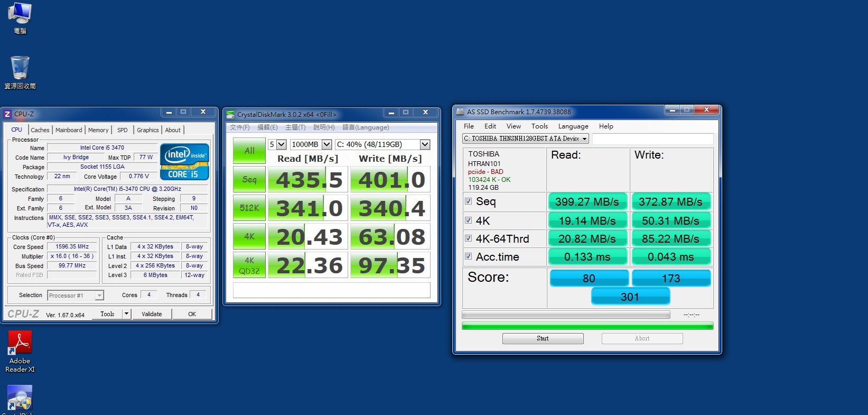Maximize the CrystalDiskMark window

406,113
